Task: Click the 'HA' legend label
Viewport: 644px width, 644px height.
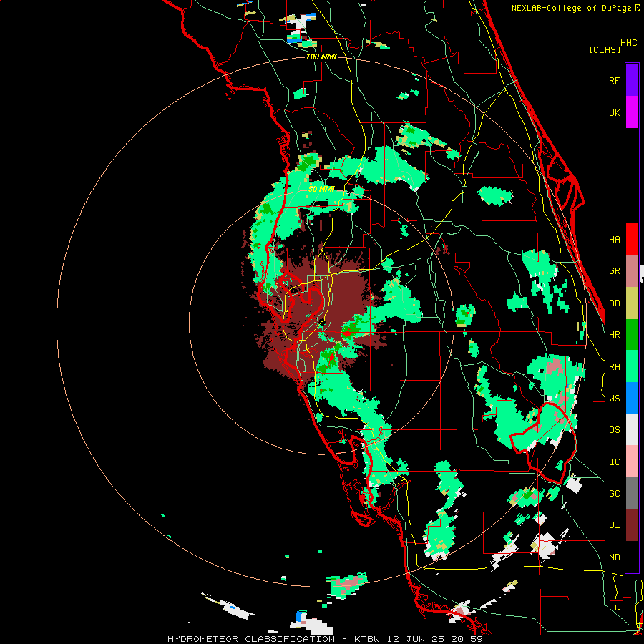Action: tap(614, 240)
